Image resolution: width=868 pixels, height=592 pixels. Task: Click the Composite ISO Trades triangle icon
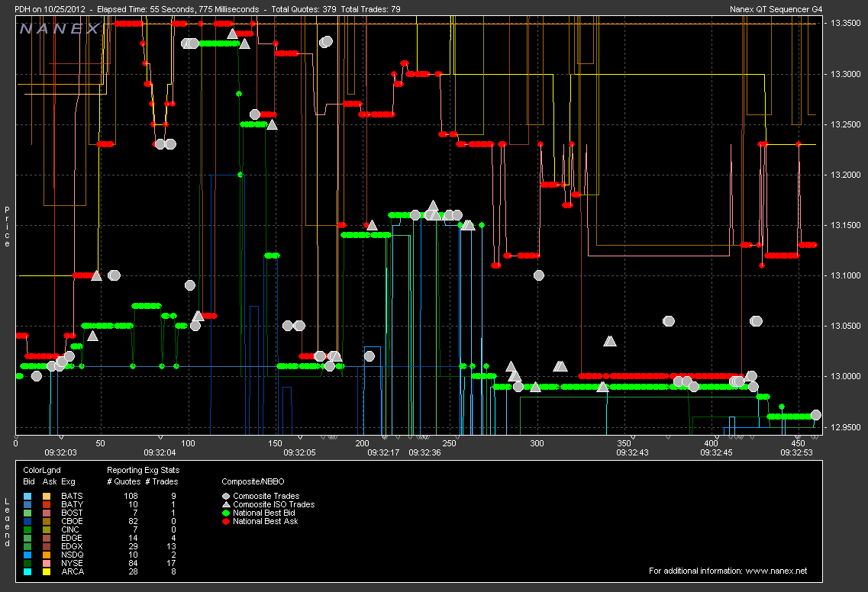pos(226,504)
